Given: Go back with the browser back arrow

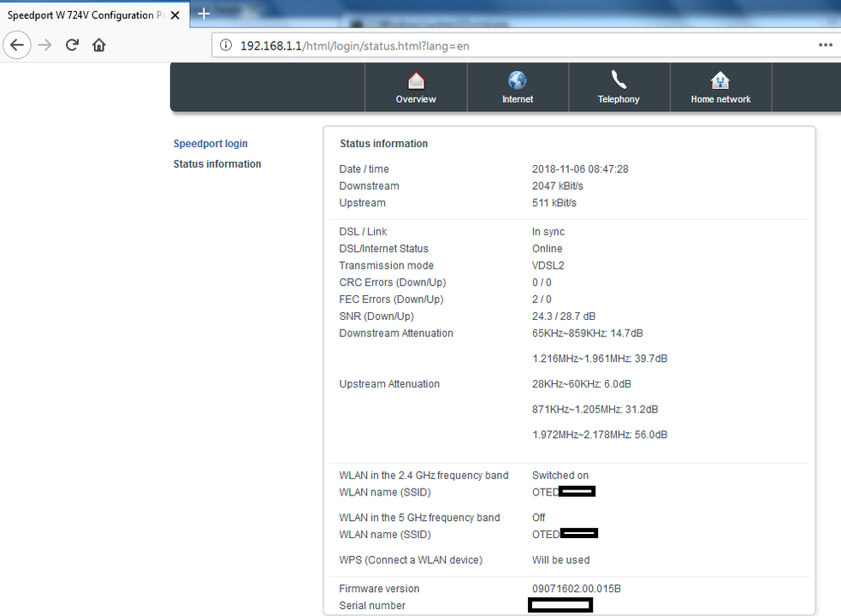Looking at the screenshot, I should pyautogui.click(x=17, y=45).
